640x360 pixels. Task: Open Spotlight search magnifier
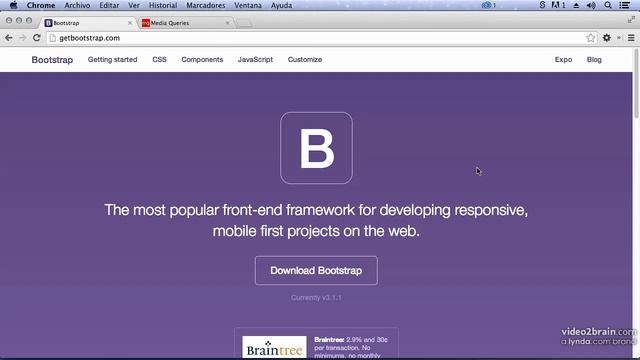pos(608,5)
